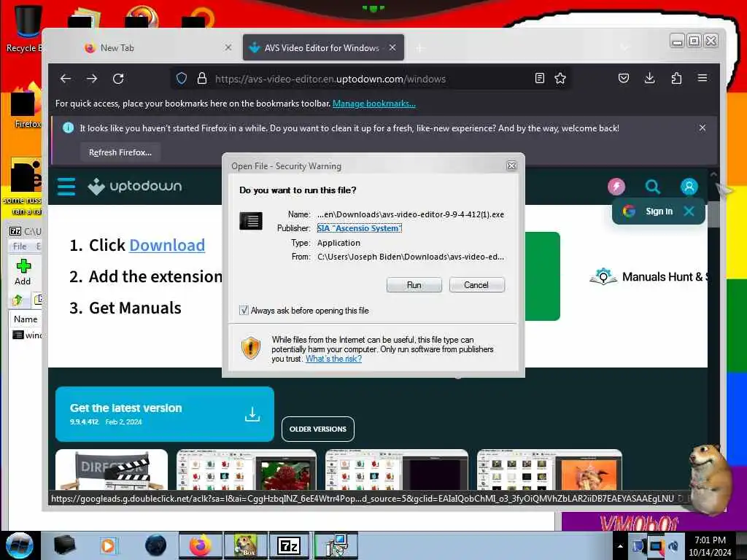The image size is (747, 560).
Task: Open the Firefox desktop shortcut
Action: click(26, 106)
